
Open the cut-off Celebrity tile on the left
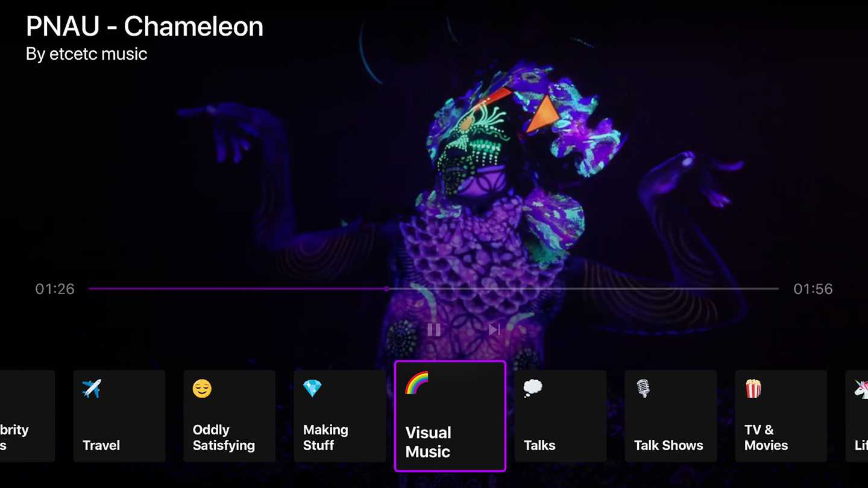[x=27, y=416]
